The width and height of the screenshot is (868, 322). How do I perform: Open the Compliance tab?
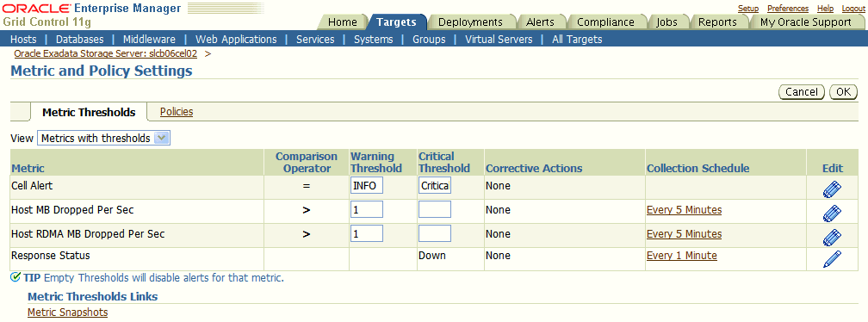click(605, 22)
